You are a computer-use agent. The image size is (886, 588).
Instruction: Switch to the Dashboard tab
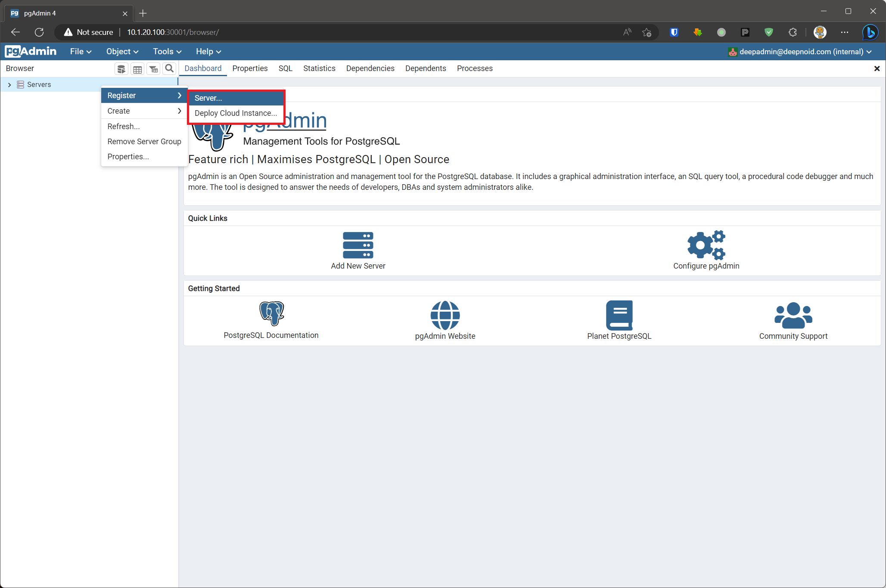(203, 68)
